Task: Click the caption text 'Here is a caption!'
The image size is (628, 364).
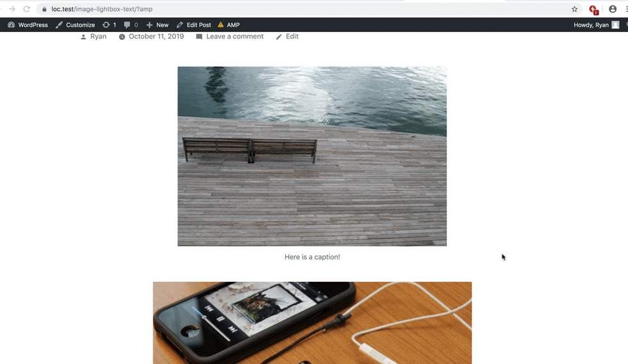Action: pyautogui.click(x=312, y=257)
